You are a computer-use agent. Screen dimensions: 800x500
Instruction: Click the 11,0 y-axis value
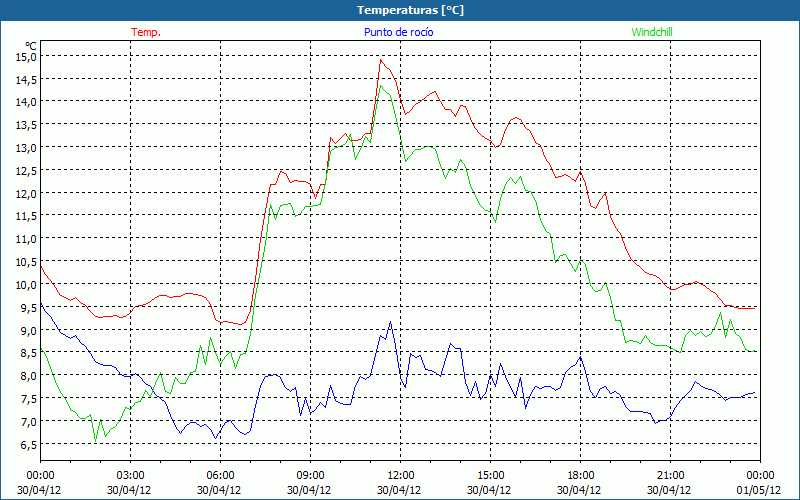coord(26,238)
